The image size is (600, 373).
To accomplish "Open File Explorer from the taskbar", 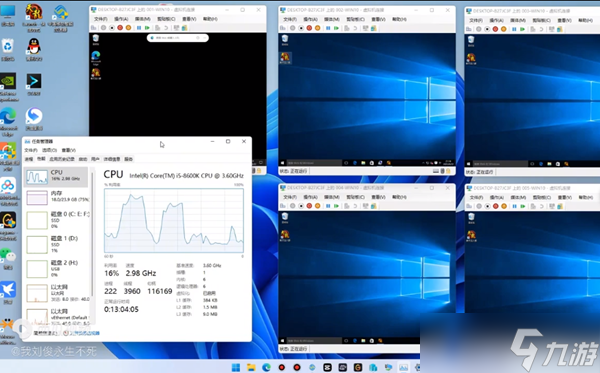I will pyautogui.click(x=251, y=367).
